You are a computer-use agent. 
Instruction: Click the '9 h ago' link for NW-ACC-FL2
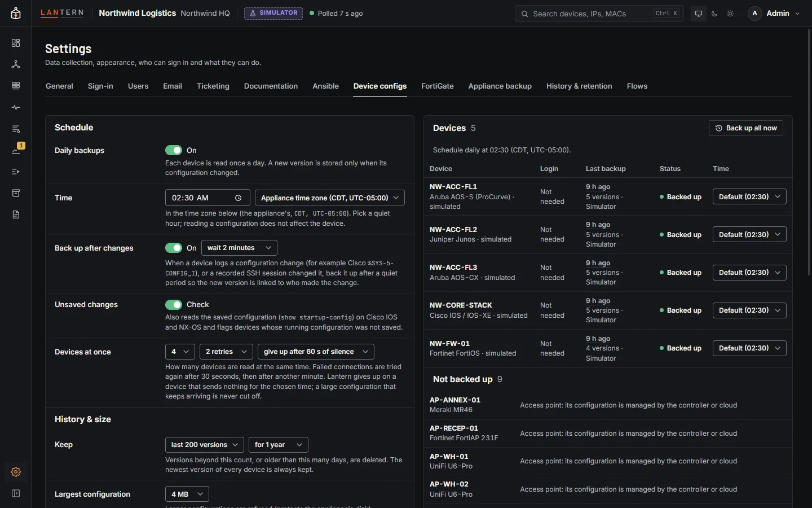(598, 225)
